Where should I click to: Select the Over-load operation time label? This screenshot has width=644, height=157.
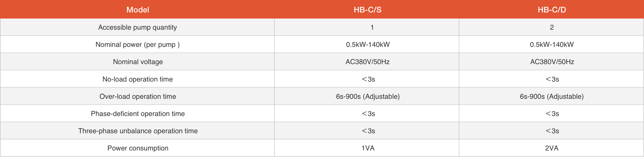point(138,96)
